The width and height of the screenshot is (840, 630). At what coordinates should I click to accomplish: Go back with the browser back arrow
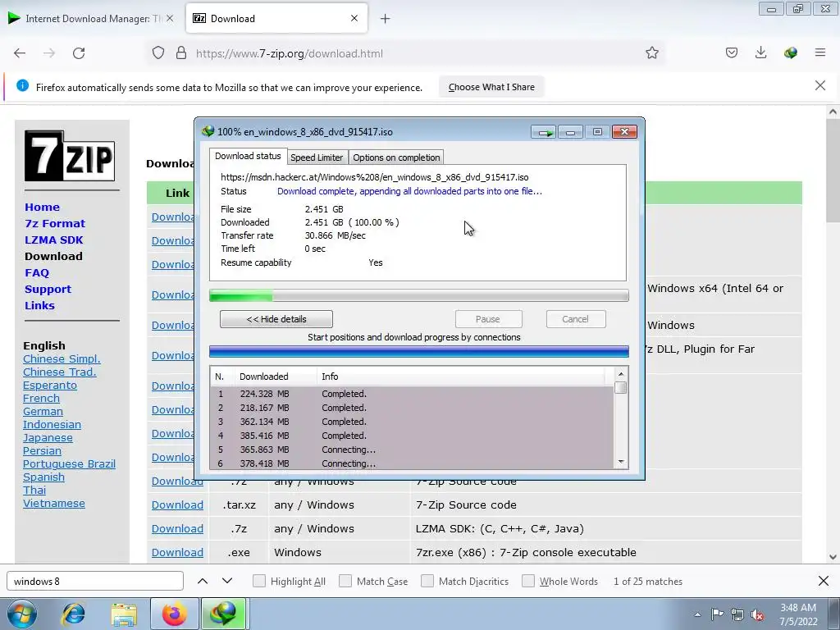(20, 53)
